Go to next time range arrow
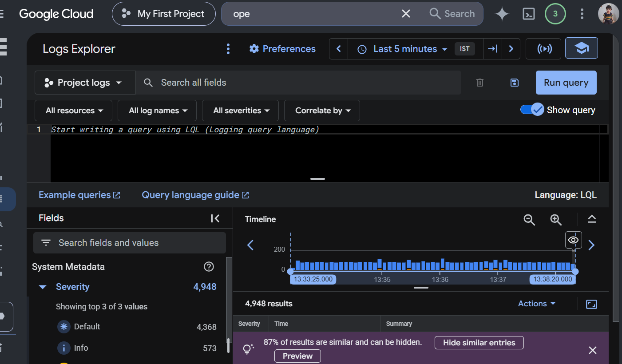622x364 pixels. click(x=511, y=49)
